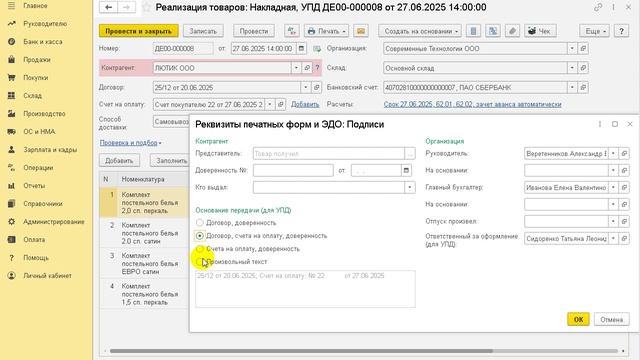The image size is (640, 360).
Task: Open the calendar for Доверенность date
Action: click(x=406, y=170)
